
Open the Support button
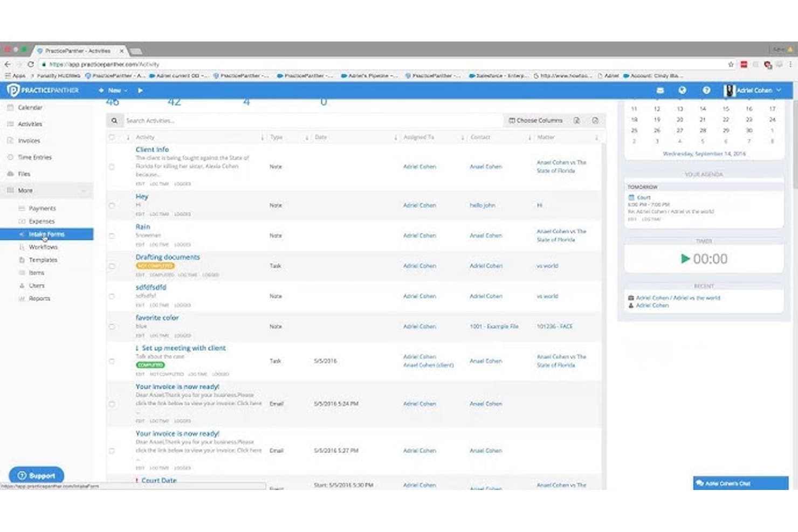tap(37, 475)
